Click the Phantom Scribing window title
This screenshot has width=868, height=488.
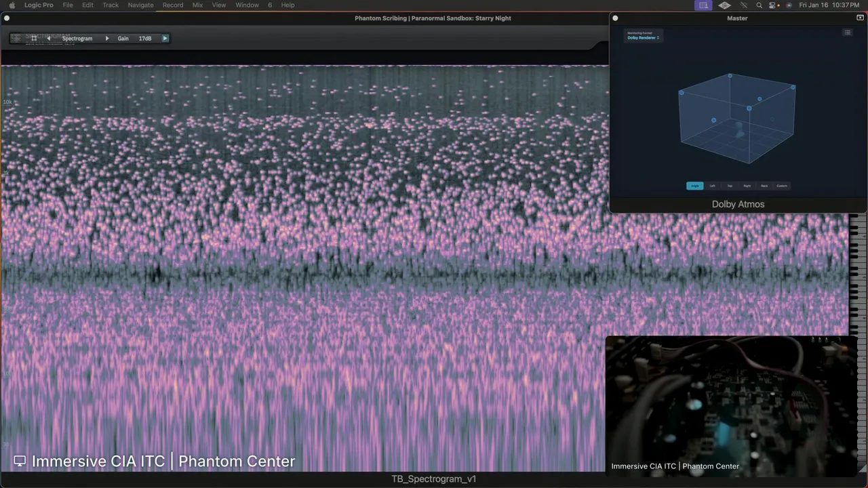click(x=433, y=18)
